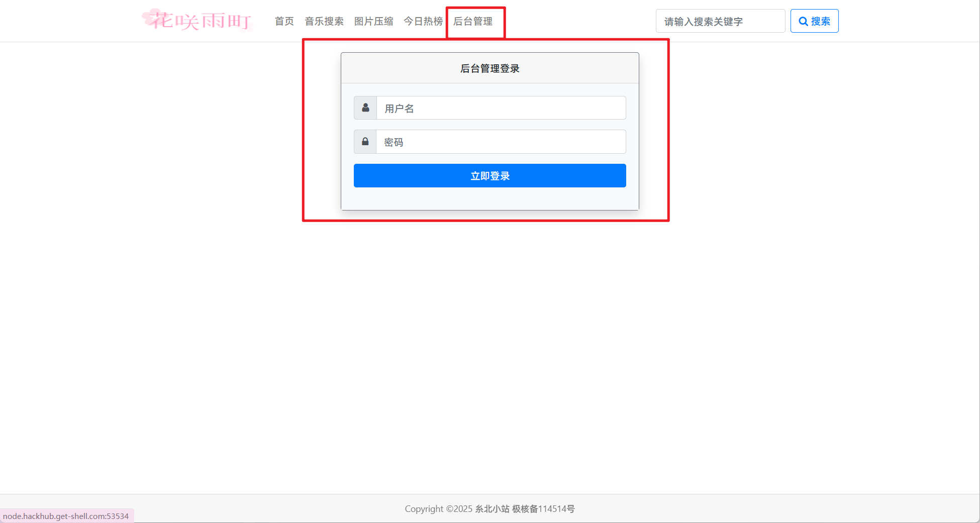Open the 糸北小站 footer link
This screenshot has height=523, width=980.
[492, 509]
